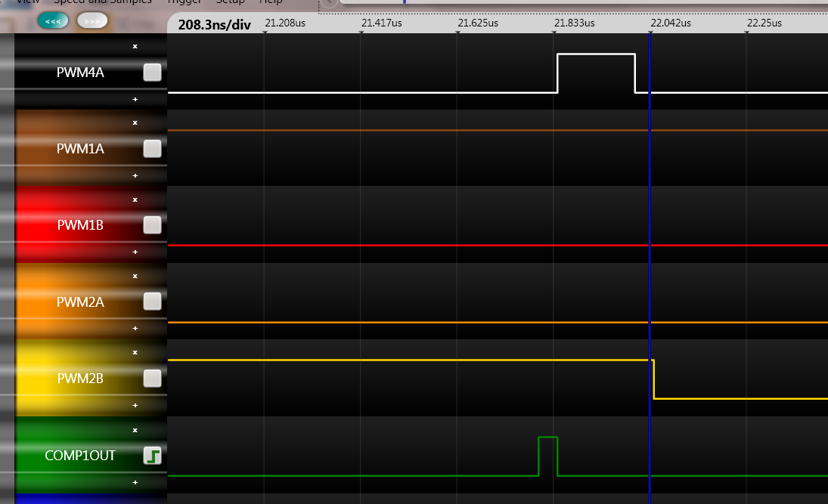The height and width of the screenshot is (504, 828).
Task: Expand COMP1OUT using its plus control
Action: (135, 482)
